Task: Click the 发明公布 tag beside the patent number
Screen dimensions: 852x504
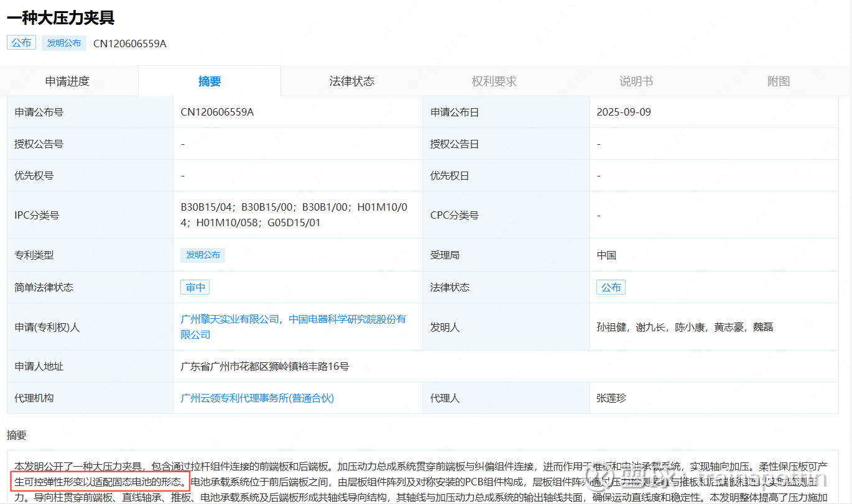Action: [x=64, y=43]
